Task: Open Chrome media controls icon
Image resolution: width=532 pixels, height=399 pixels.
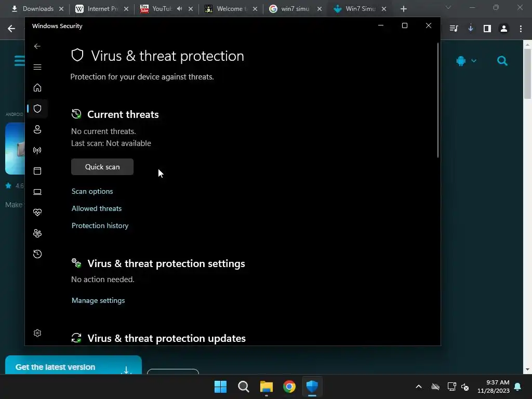Action: pos(454,29)
